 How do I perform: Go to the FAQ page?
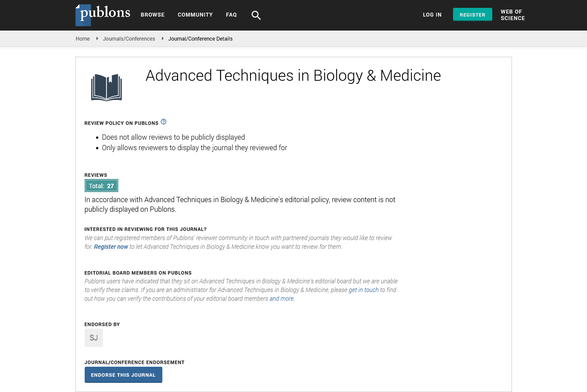pos(231,15)
